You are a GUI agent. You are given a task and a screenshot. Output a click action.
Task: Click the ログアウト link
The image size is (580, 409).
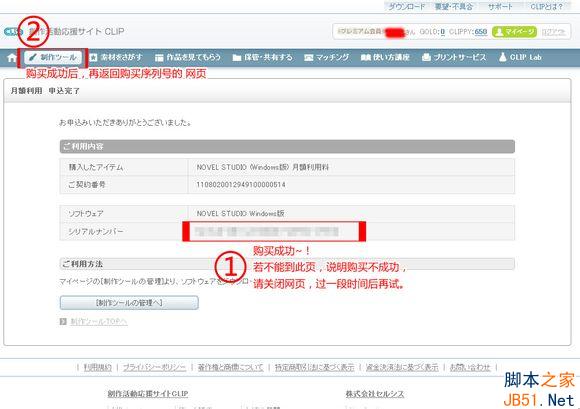[553, 32]
